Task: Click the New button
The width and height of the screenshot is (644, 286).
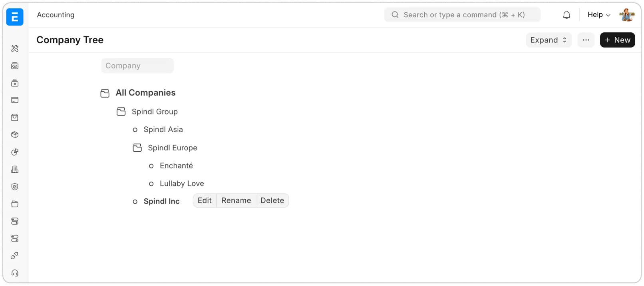Action: pyautogui.click(x=617, y=40)
